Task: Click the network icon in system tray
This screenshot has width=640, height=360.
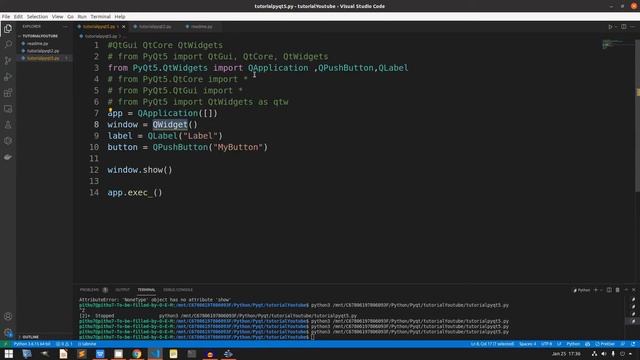Action: pyautogui.click(x=595, y=354)
